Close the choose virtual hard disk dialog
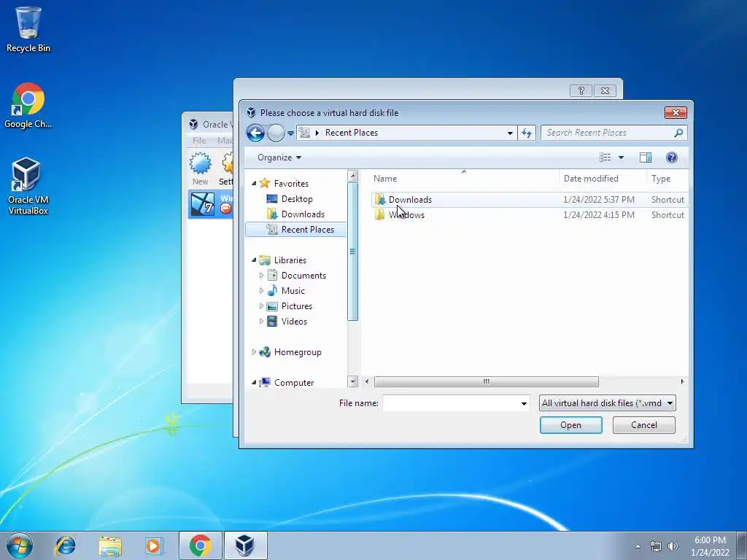The width and height of the screenshot is (747, 560). pos(676,112)
